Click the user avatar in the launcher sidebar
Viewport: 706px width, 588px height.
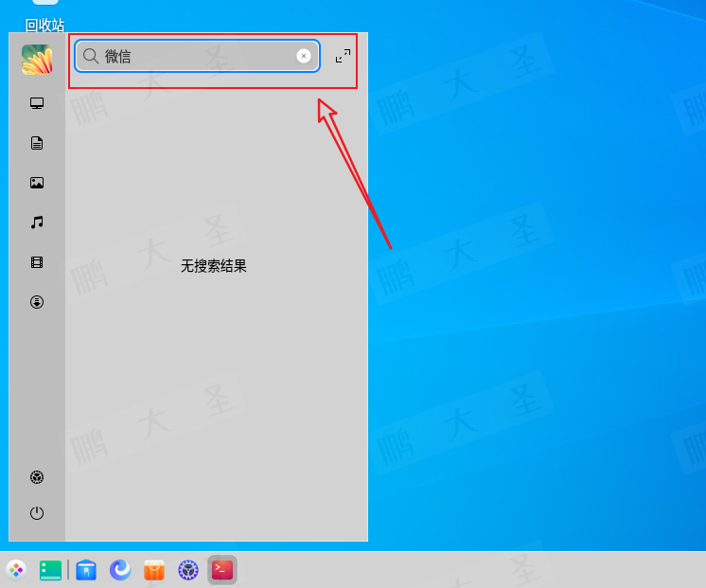[37, 60]
